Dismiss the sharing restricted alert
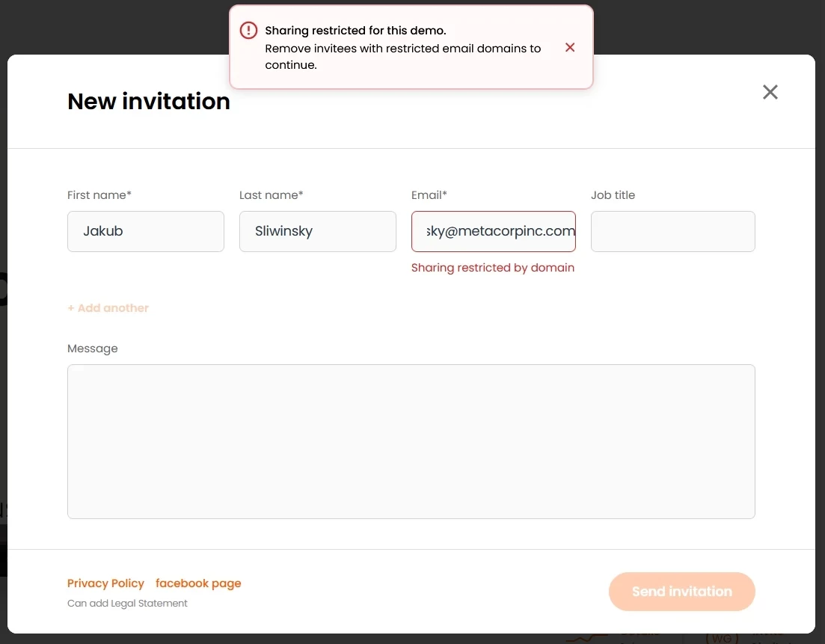Viewport: 825px width, 644px height. click(x=570, y=47)
